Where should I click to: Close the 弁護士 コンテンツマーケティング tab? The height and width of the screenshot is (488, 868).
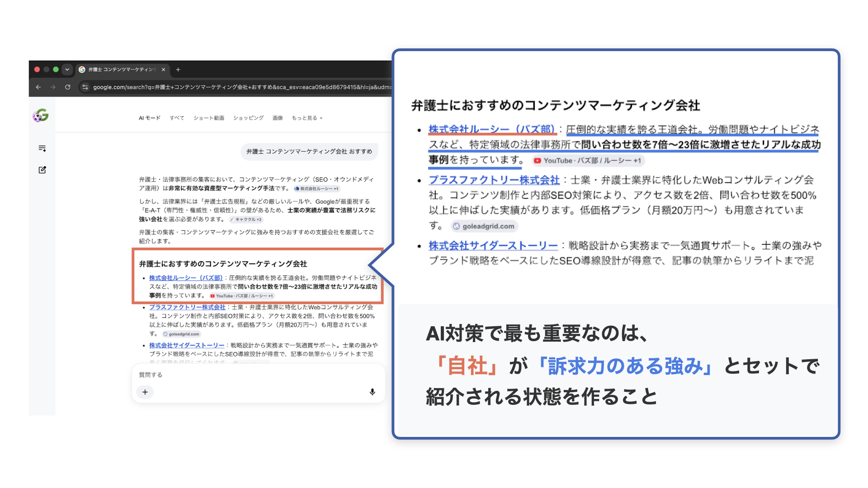coord(163,70)
